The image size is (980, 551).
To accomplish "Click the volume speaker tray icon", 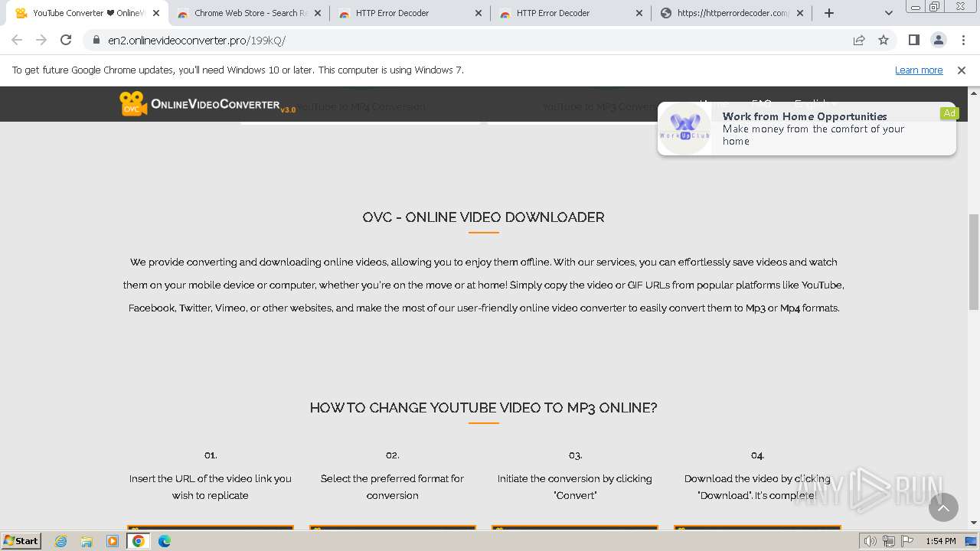I will (x=870, y=541).
